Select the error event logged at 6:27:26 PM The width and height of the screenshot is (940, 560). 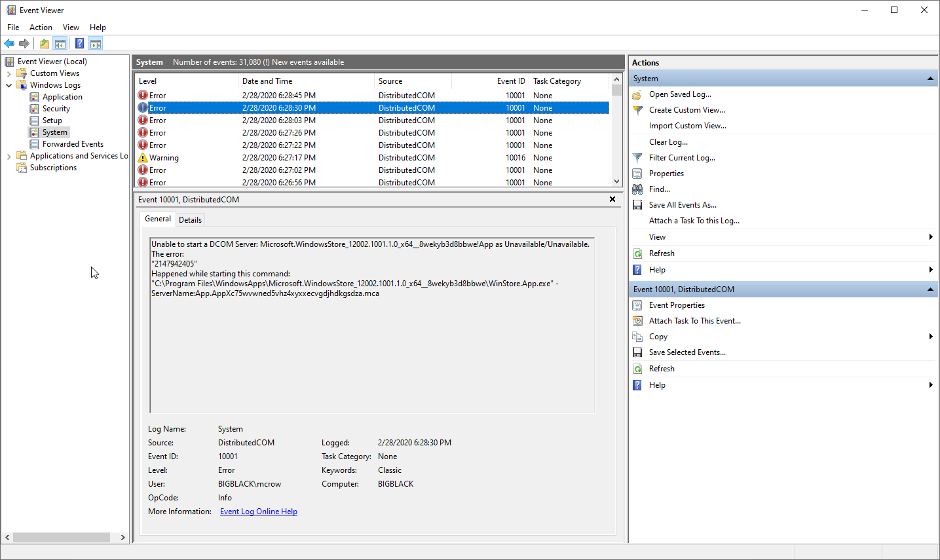372,133
